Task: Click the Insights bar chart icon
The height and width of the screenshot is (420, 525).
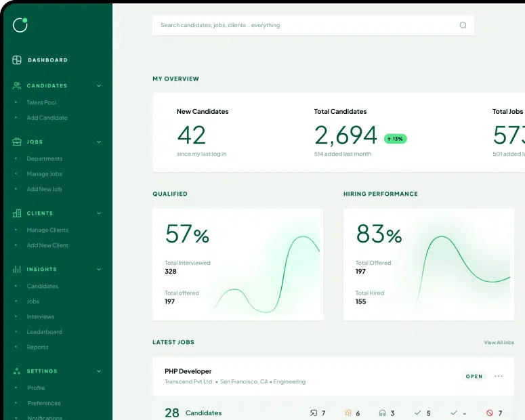Action: [x=17, y=270]
